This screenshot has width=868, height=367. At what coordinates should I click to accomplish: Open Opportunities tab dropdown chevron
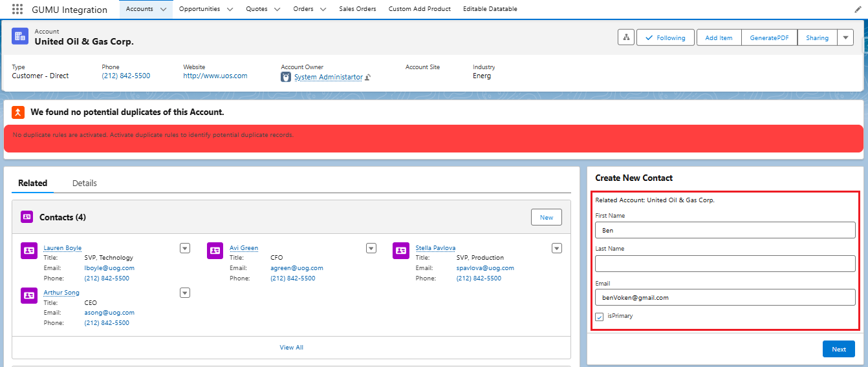(x=231, y=9)
